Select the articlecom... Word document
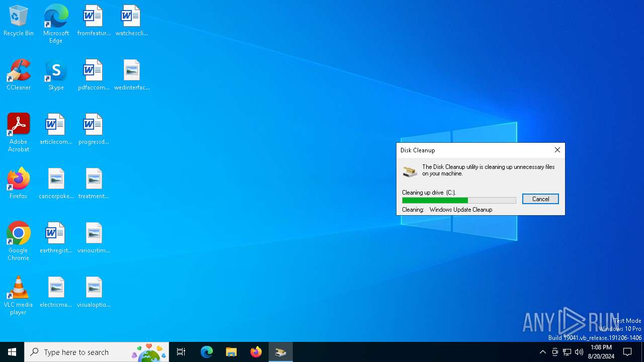The image size is (644, 362). (x=56, y=129)
